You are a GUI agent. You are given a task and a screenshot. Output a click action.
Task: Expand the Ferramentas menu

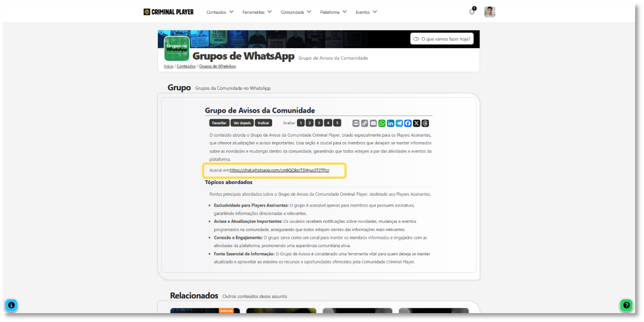[256, 12]
